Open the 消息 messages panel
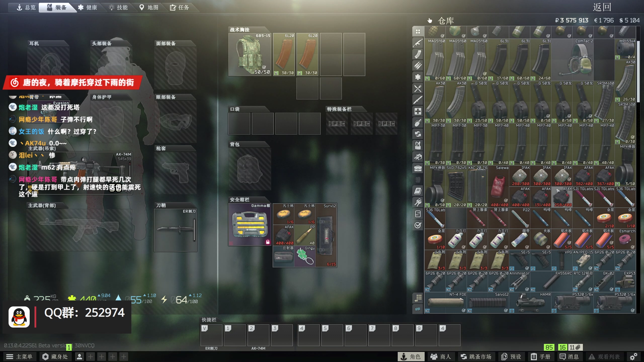 point(569,356)
